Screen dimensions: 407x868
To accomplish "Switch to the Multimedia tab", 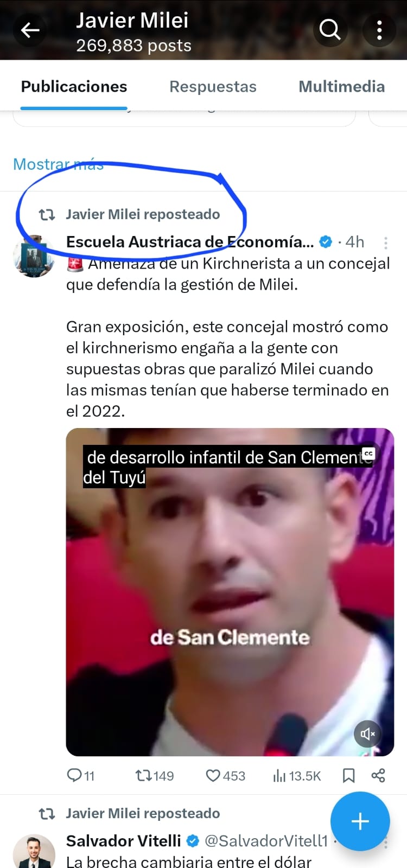I will click(x=342, y=87).
